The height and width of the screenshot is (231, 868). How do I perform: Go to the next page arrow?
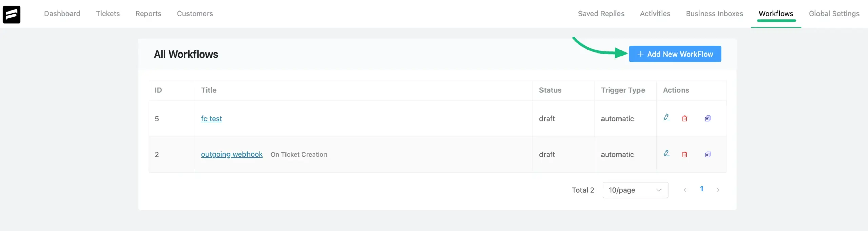[718, 190]
